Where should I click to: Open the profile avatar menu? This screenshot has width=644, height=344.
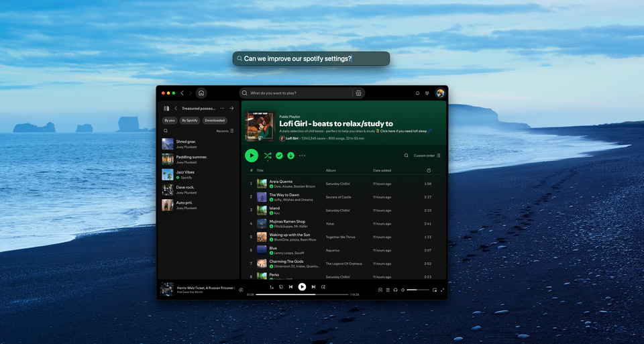[440, 93]
